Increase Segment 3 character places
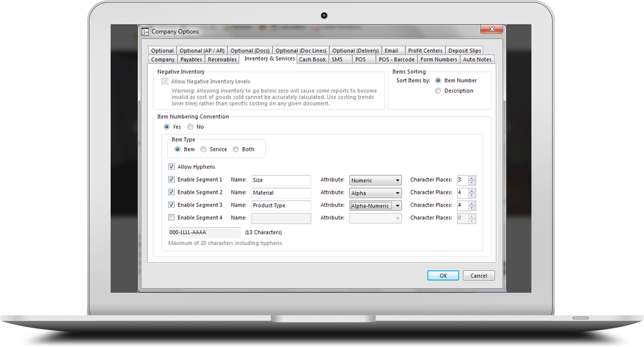This screenshot has height=347, width=644. tap(472, 203)
